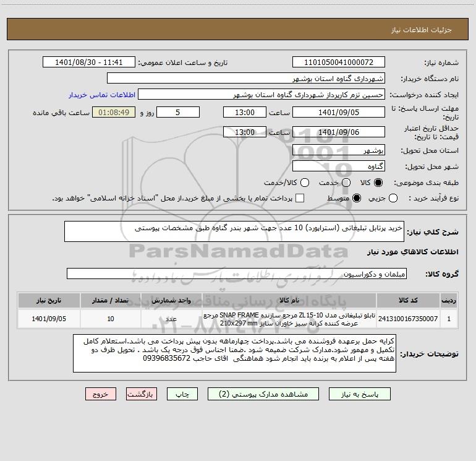This screenshot has height=461, width=476.
Task: Click the announcement date field 1401/08/30 - 11:41
Action: tap(88, 62)
